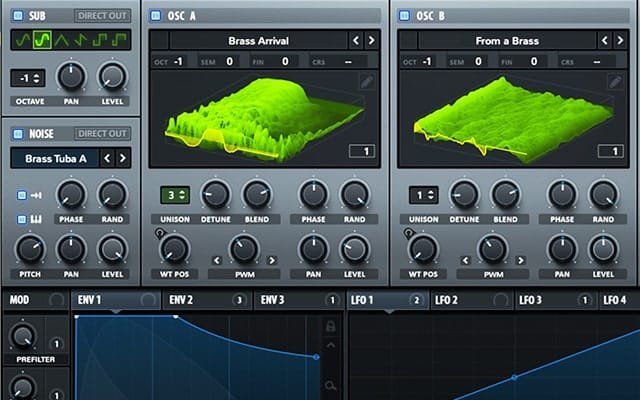This screenshot has width=640, height=400.
Task: Open the From a Brass wavetable menu
Action: point(507,41)
